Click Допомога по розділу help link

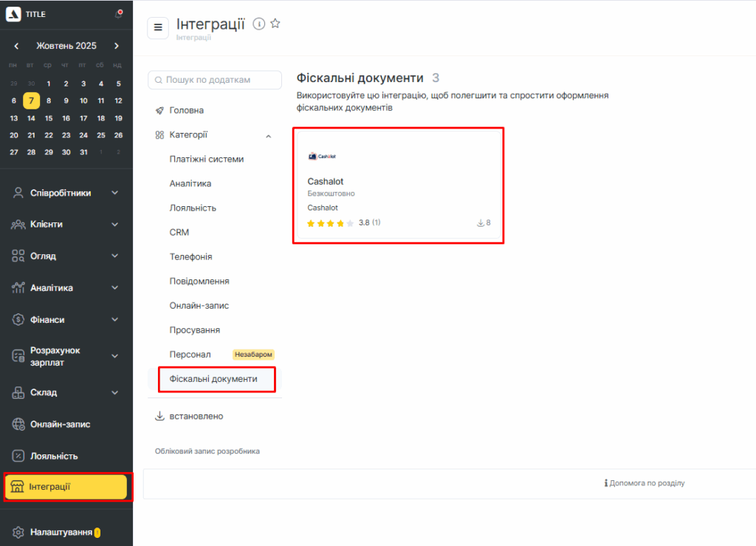645,483
